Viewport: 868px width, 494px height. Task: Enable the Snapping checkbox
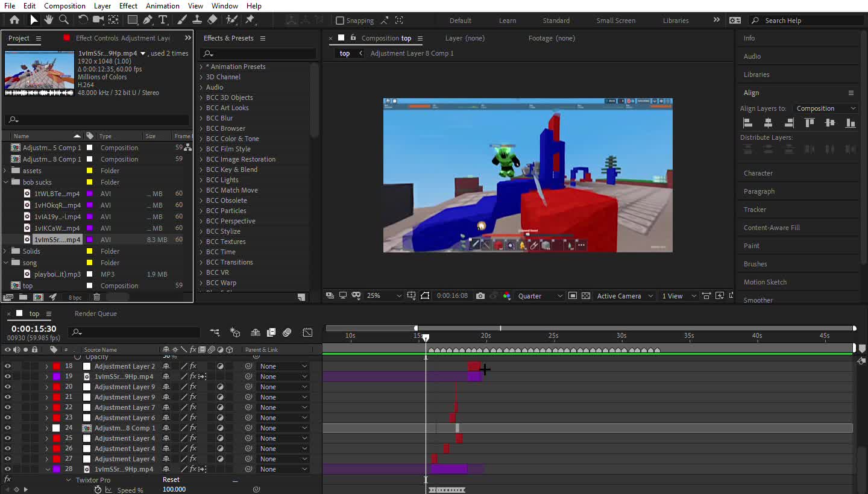(x=340, y=20)
